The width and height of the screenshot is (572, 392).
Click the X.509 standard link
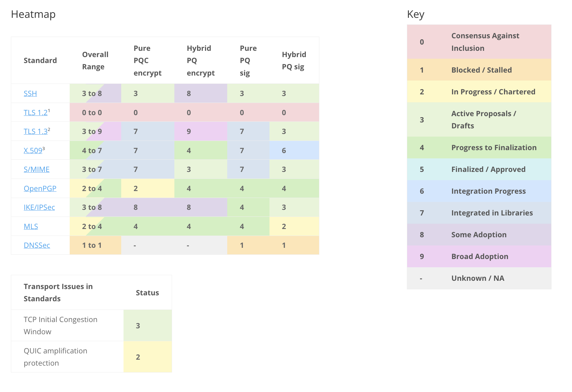33,150
